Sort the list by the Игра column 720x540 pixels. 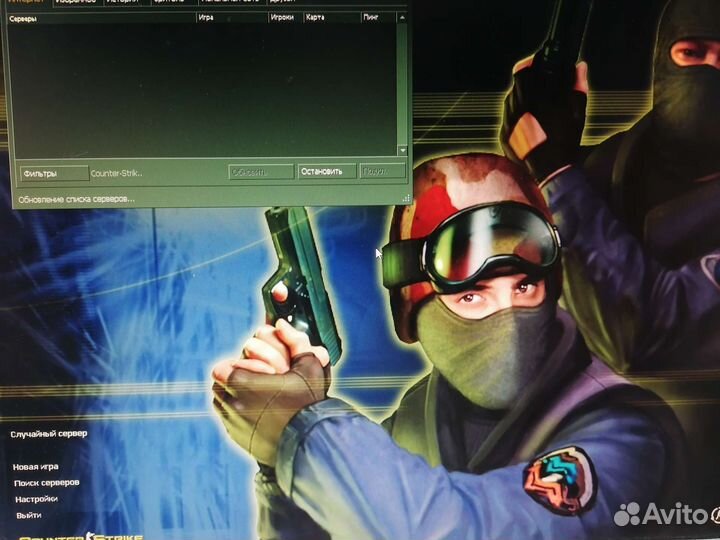tap(232, 18)
